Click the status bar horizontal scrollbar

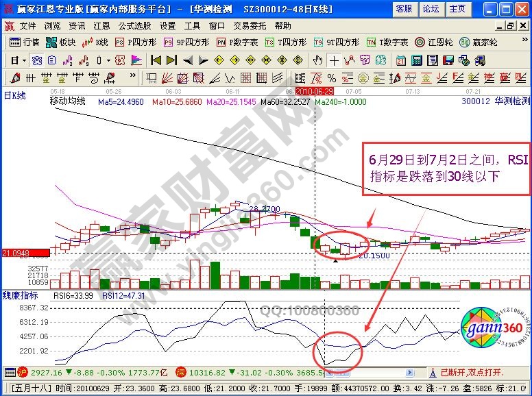[x=369, y=373]
